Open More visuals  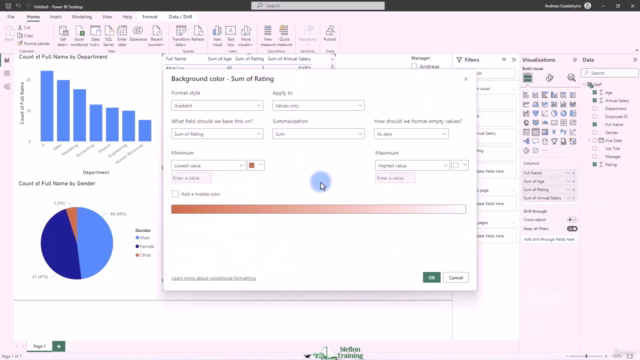[x=246, y=36]
